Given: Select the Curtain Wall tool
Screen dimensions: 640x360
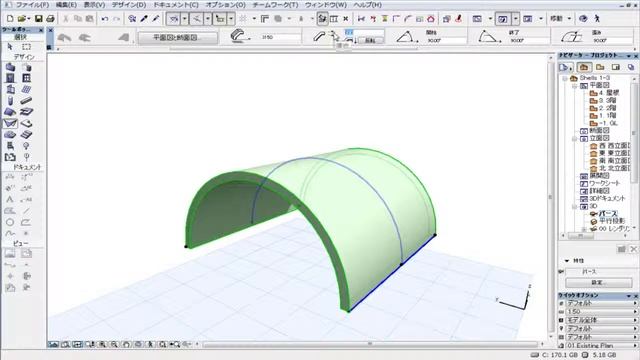Looking at the screenshot, I should click(x=26, y=89).
